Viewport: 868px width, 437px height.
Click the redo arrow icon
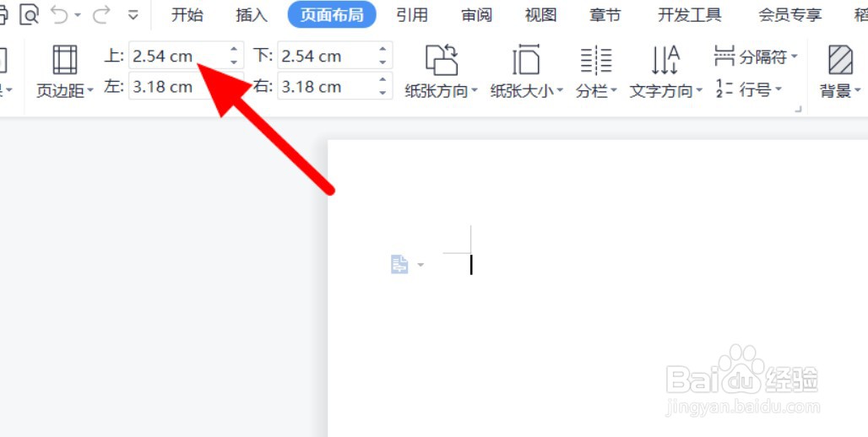(x=101, y=15)
